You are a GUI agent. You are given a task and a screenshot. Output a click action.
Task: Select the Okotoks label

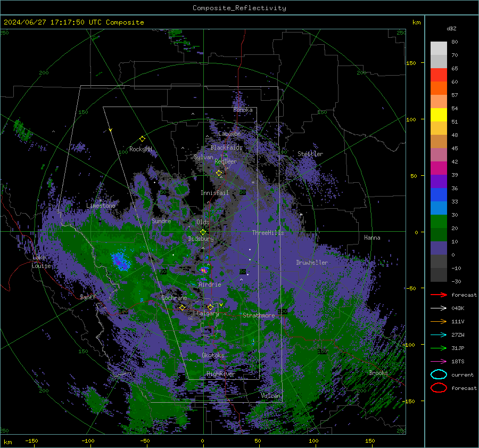tap(213, 355)
